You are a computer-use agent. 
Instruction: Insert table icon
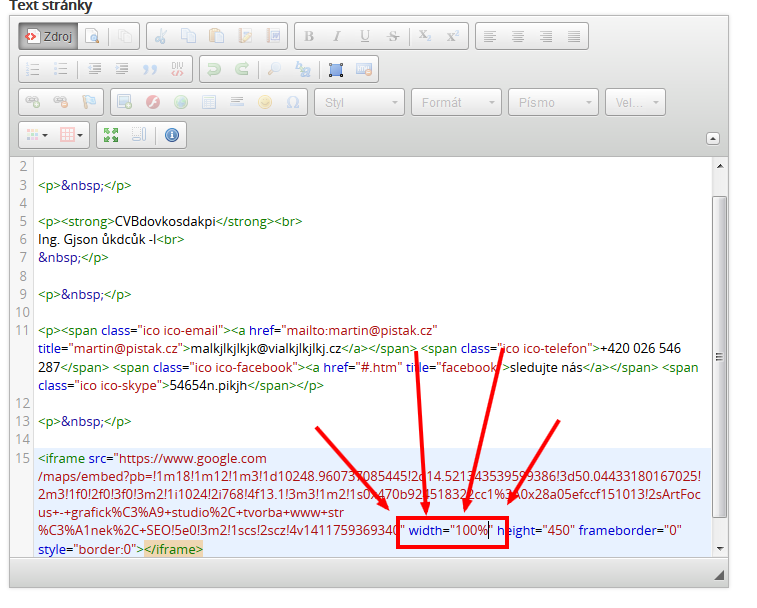pyautogui.click(x=209, y=102)
